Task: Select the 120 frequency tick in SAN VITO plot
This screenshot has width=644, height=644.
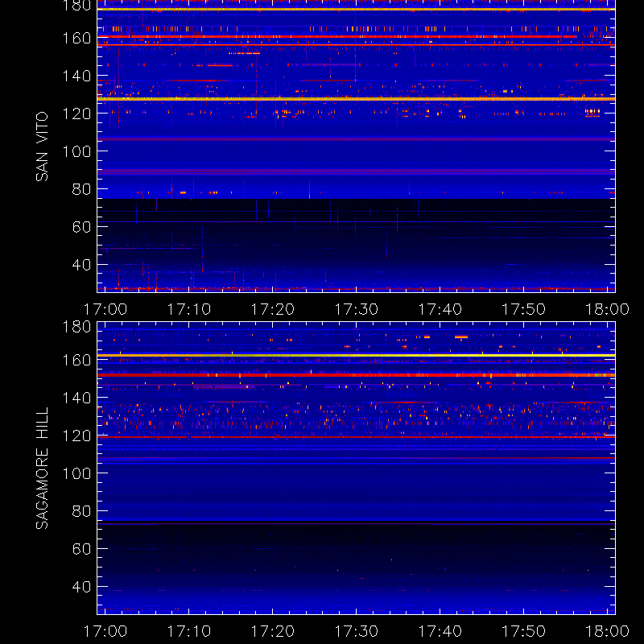Action: click(x=76, y=114)
